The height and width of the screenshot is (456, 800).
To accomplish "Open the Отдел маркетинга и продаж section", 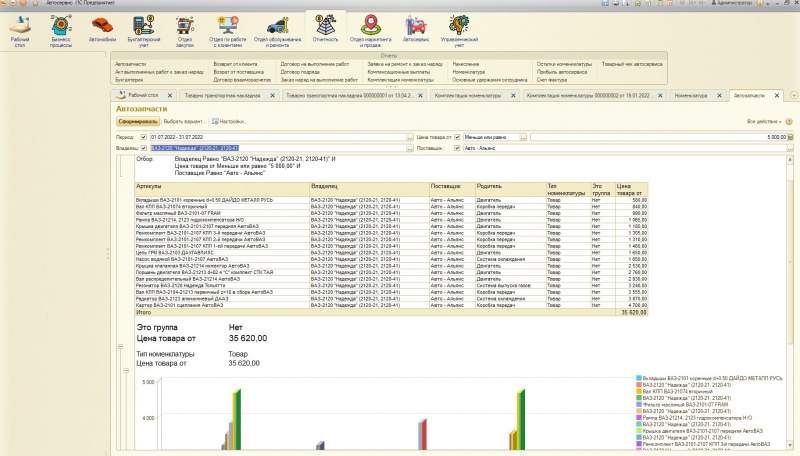I will pos(371,31).
